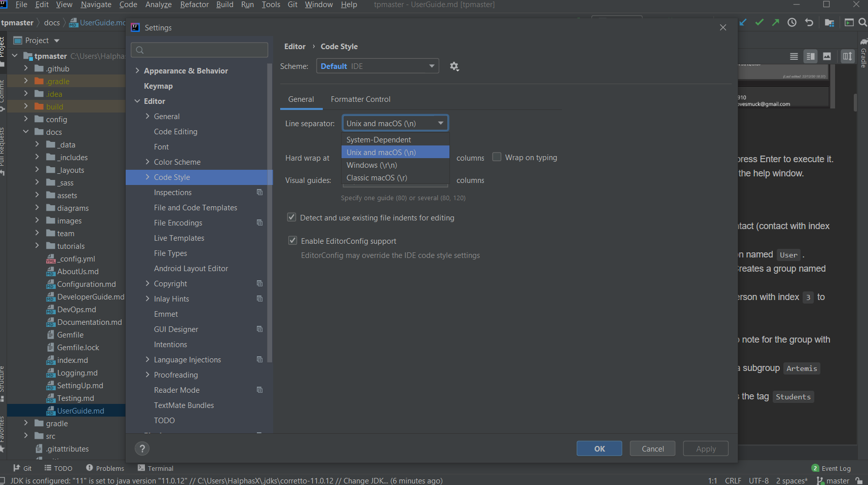Click the project-level icon beside Inspections
Viewport: 868px width, 485px height.
click(259, 192)
